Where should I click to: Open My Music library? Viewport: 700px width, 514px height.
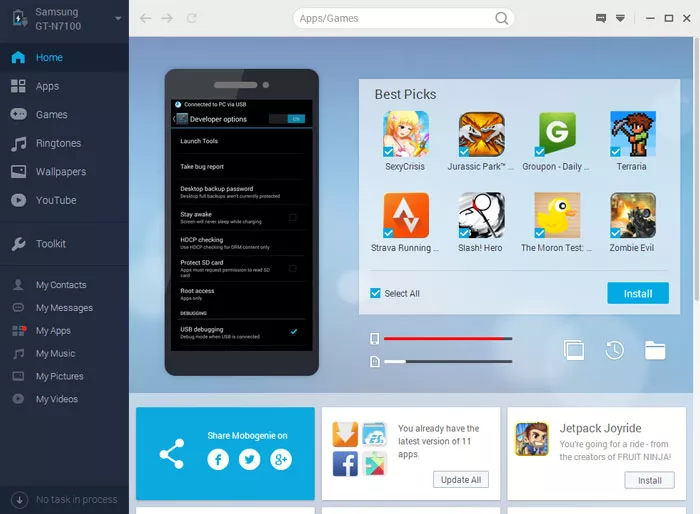point(64,353)
